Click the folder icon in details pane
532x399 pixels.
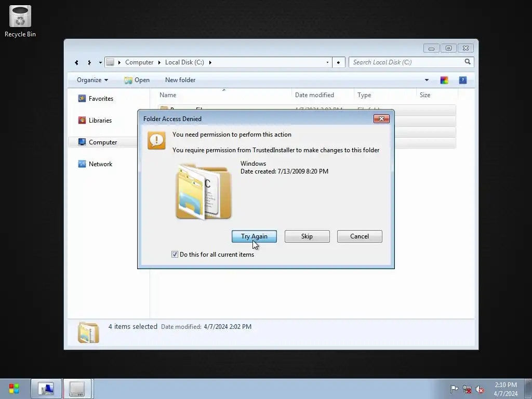point(88,332)
